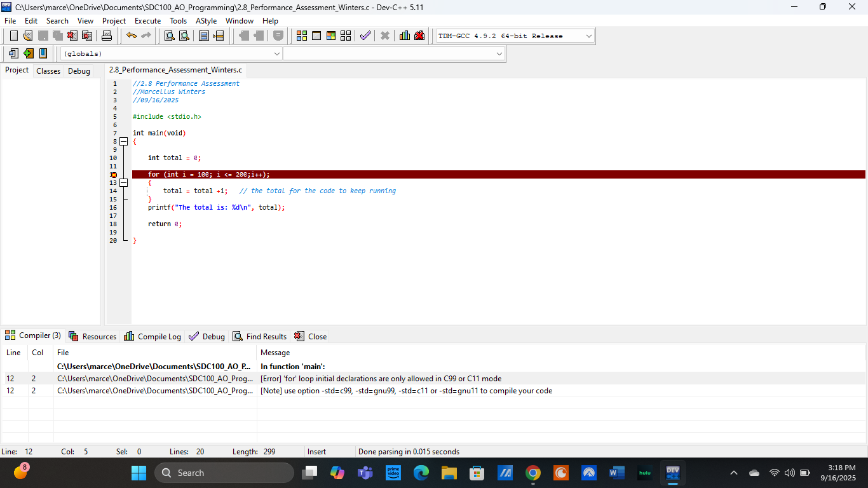Switch to the Compile Log tab

(153, 337)
